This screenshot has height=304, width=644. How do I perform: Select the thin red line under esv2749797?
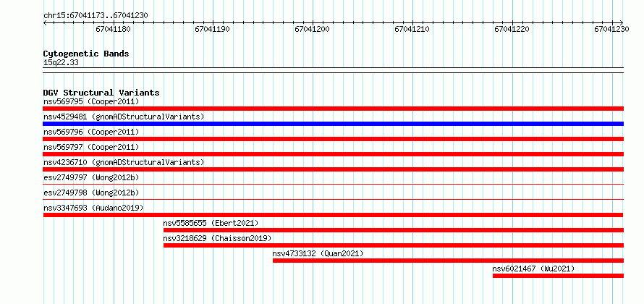[333, 184]
